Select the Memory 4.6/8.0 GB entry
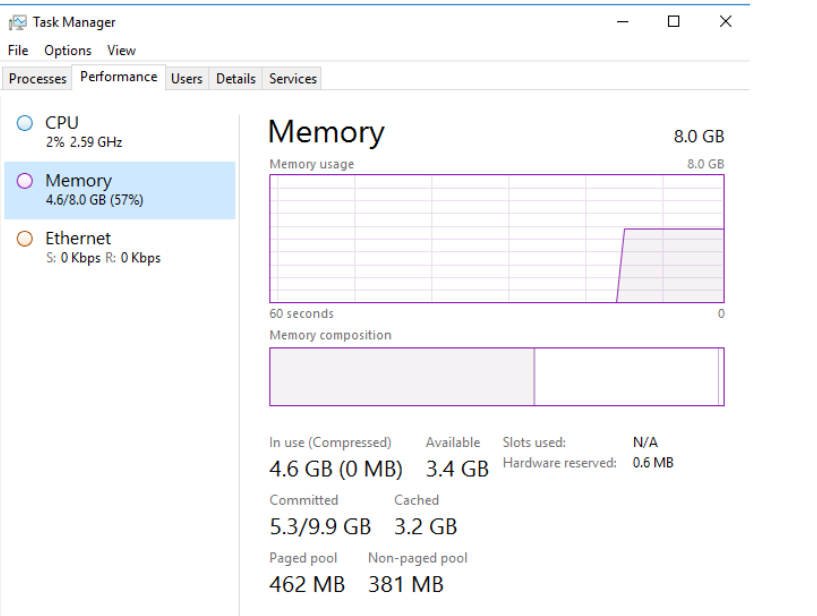This screenshot has width=817, height=616. pos(120,190)
